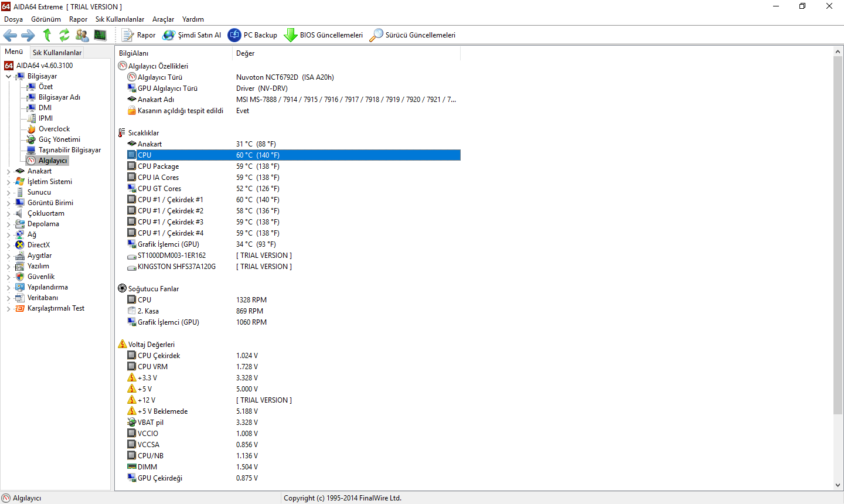This screenshot has width=844, height=504.
Task: Switch to the Menü side panel tab
Action: pyautogui.click(x=14, y=52)
